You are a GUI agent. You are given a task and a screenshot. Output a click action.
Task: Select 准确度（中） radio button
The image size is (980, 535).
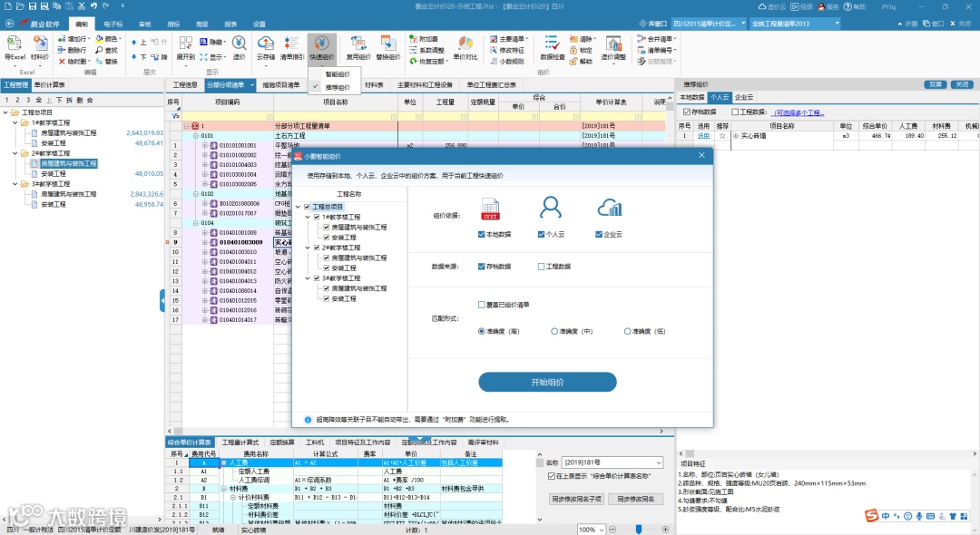coord(554,331)
